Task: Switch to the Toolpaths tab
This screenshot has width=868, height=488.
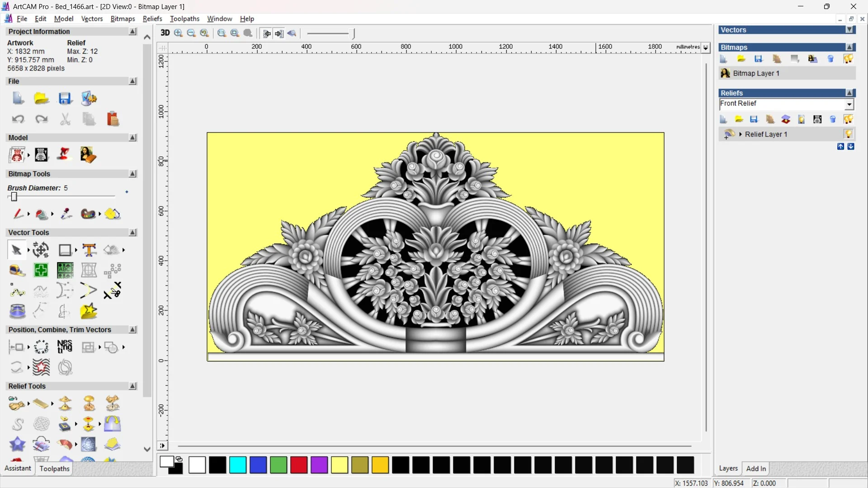Action: (x=54, y=469)
